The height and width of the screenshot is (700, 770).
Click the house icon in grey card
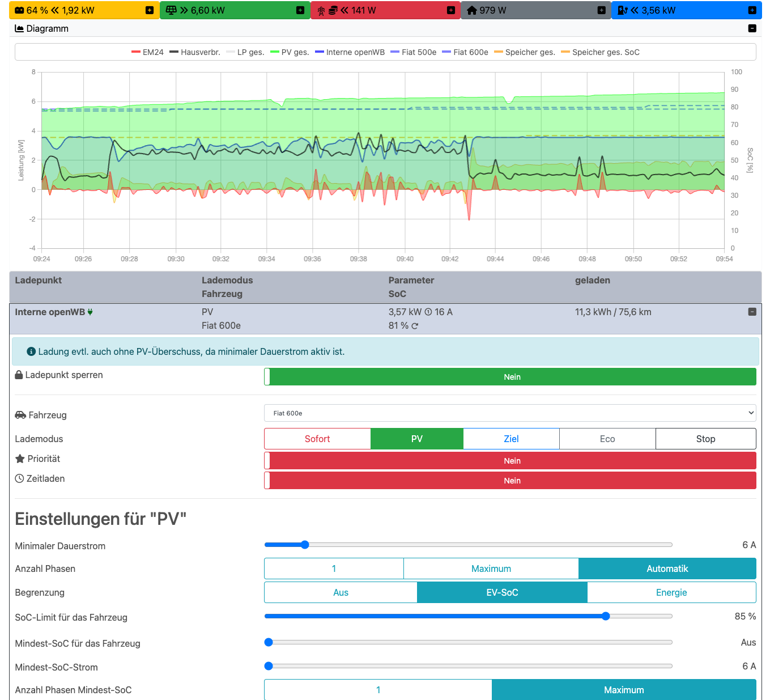(x=472, y=10)
